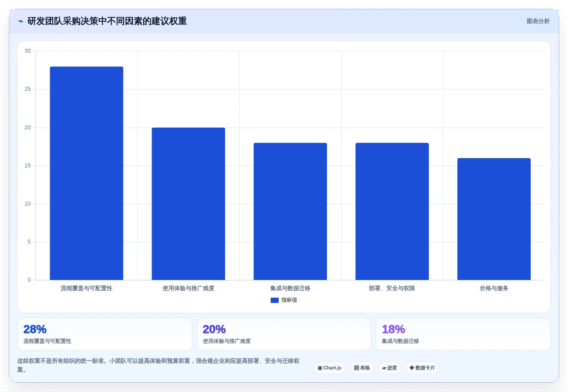Image resolution: width=568 pixels, height=392 pixels.
Task: Open the 18% 集成与数据迁移 stat card
Action: [463, 334]
